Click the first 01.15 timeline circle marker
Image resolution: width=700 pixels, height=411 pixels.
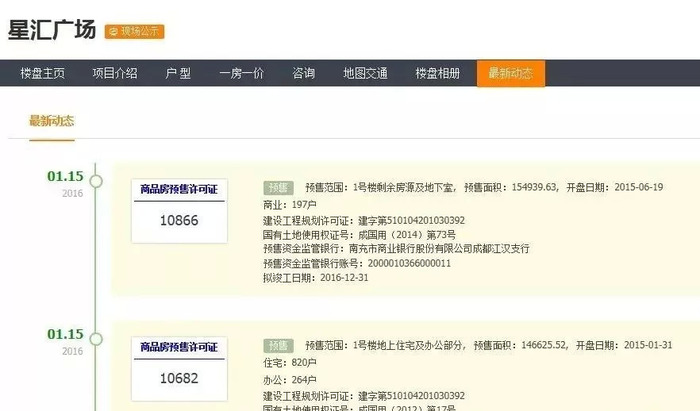point(96,181)
